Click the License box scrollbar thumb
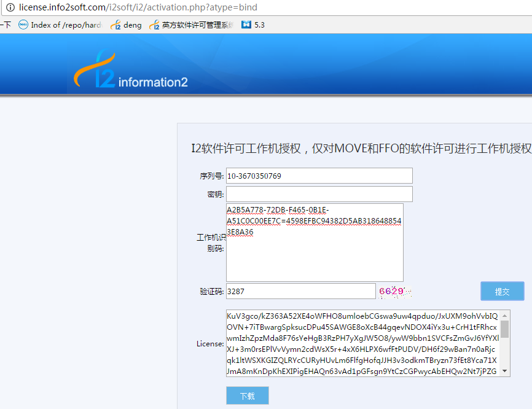 click(x=504, y=329)
